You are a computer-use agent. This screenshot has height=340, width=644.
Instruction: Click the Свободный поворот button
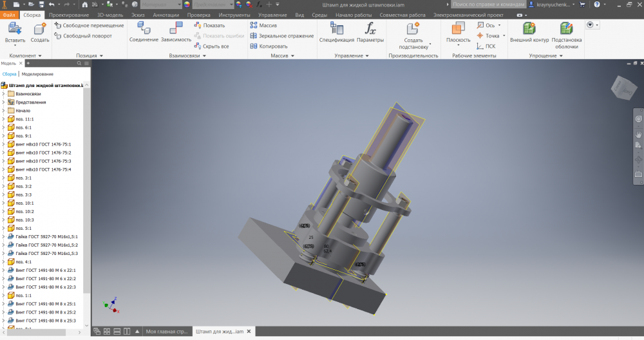82,36
